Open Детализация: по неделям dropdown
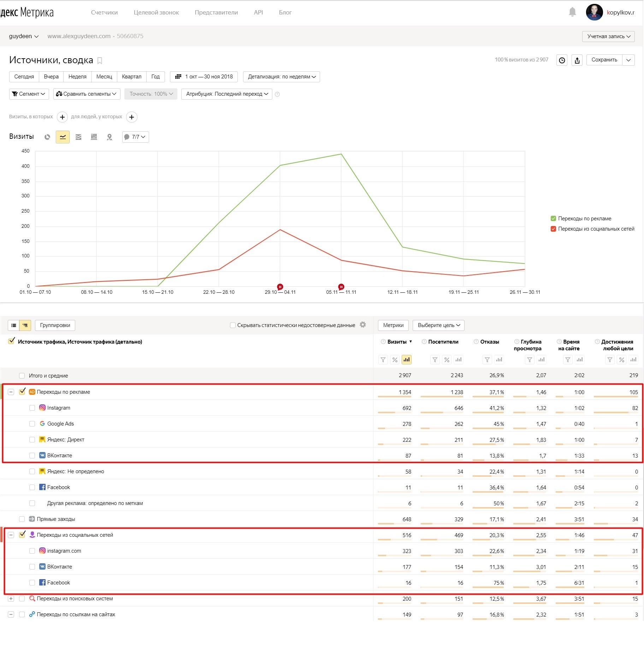The image size is (644, 654). pos(282,77)
